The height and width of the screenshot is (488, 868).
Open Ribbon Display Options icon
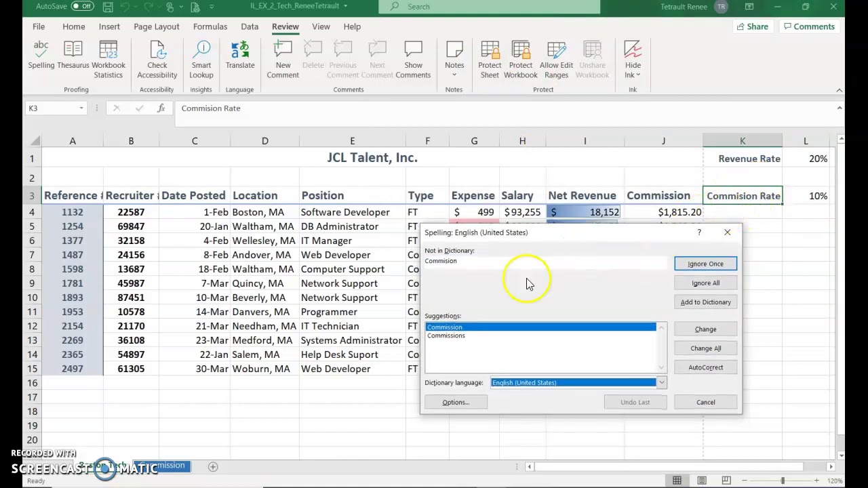749,7
